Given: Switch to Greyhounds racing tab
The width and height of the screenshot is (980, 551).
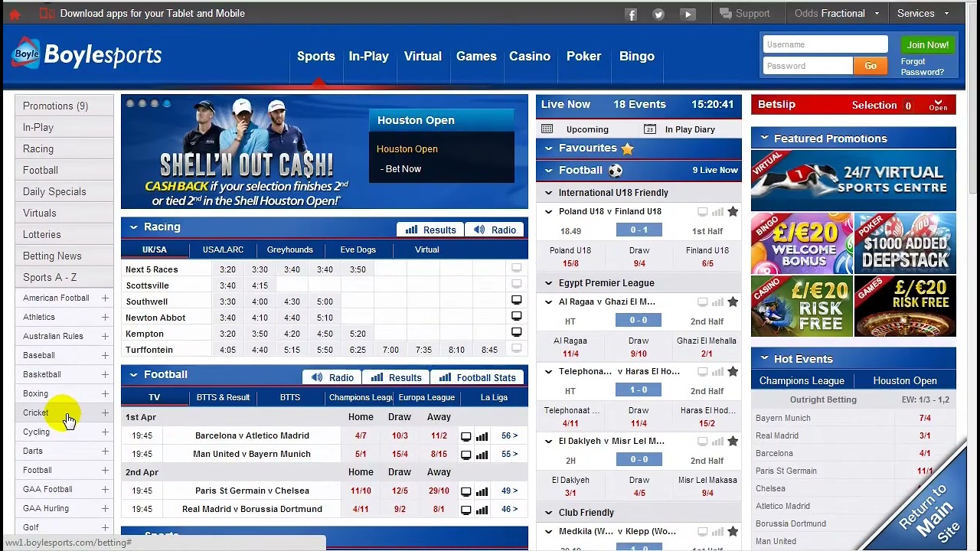Looking at the screenshot, I should [x=290, y=249].
